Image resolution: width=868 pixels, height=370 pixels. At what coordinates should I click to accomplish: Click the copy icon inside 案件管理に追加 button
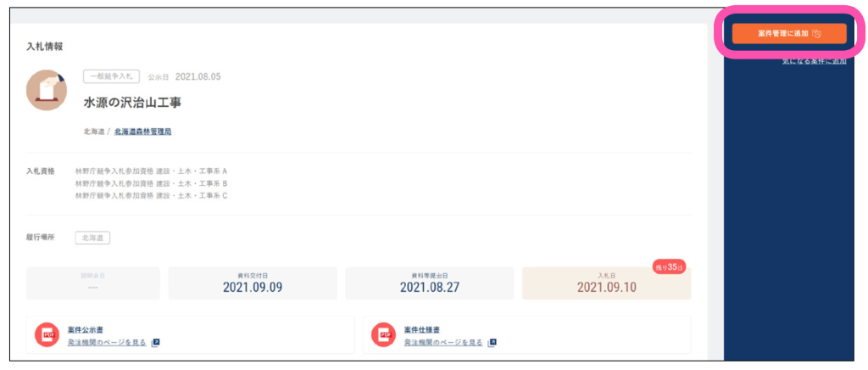click(816, 34)
